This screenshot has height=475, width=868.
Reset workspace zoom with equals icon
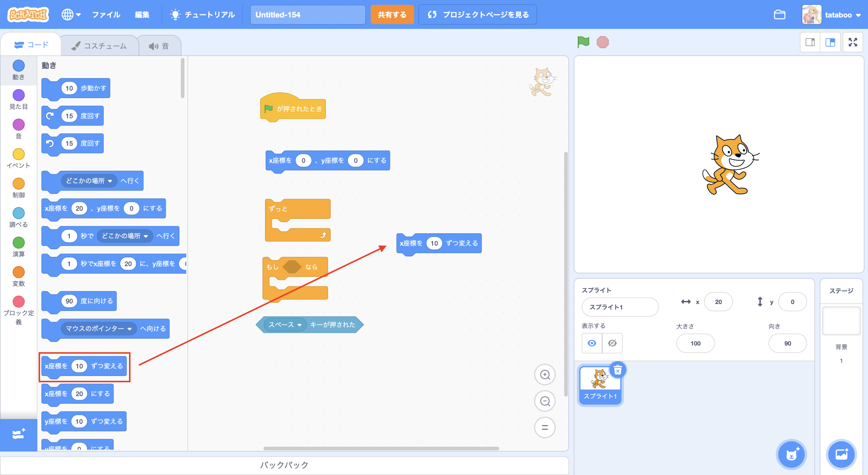(x=545, y=427)
